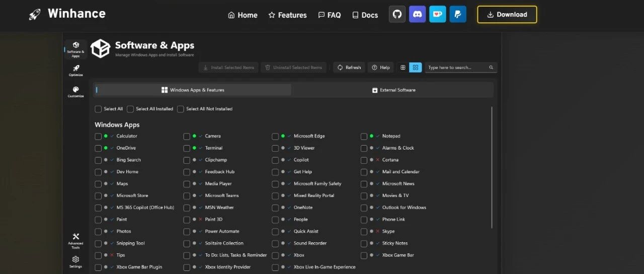Tick the Cortana checkbox

tap(364, 160)
